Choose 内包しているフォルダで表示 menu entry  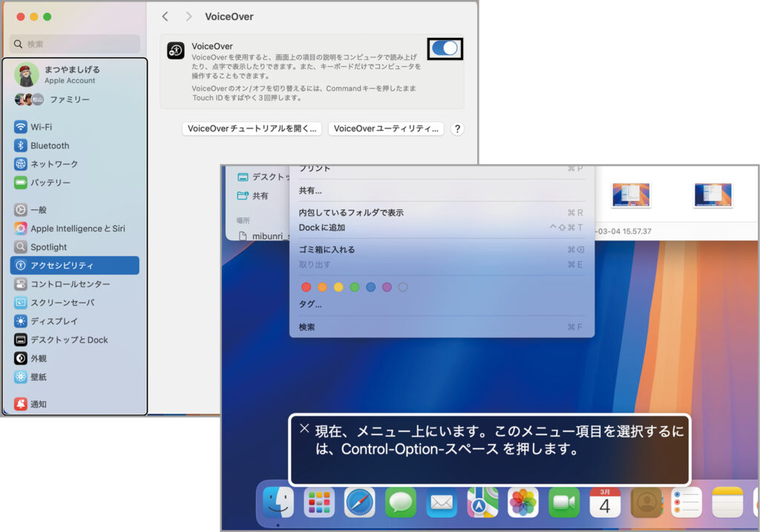(442, 212)
